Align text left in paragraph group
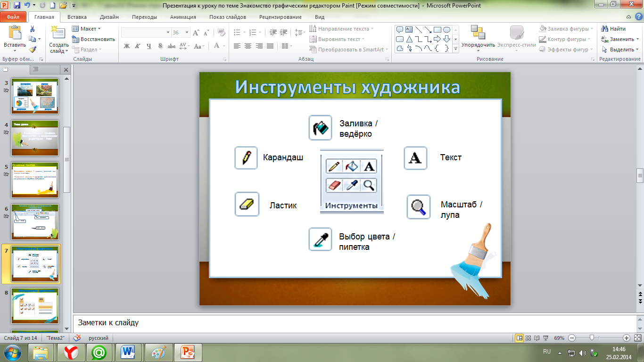Viewport: 644px width, 362px height. [237, 46]
